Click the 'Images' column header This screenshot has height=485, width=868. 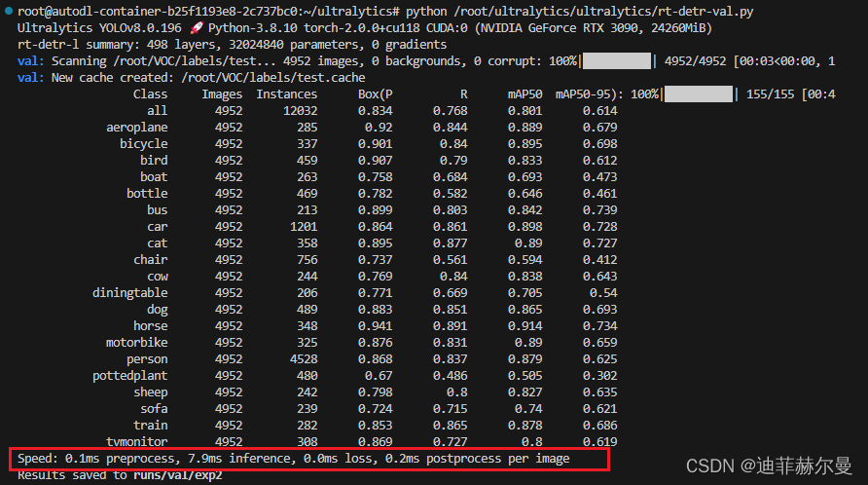[x=222, y=94]
